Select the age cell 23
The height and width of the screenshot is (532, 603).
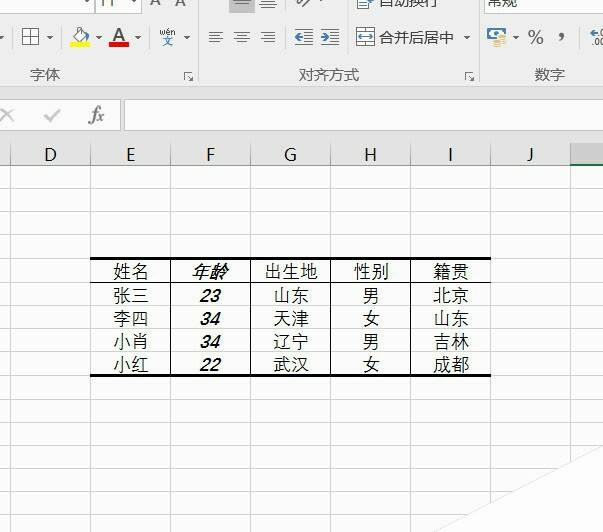point(210,295)
